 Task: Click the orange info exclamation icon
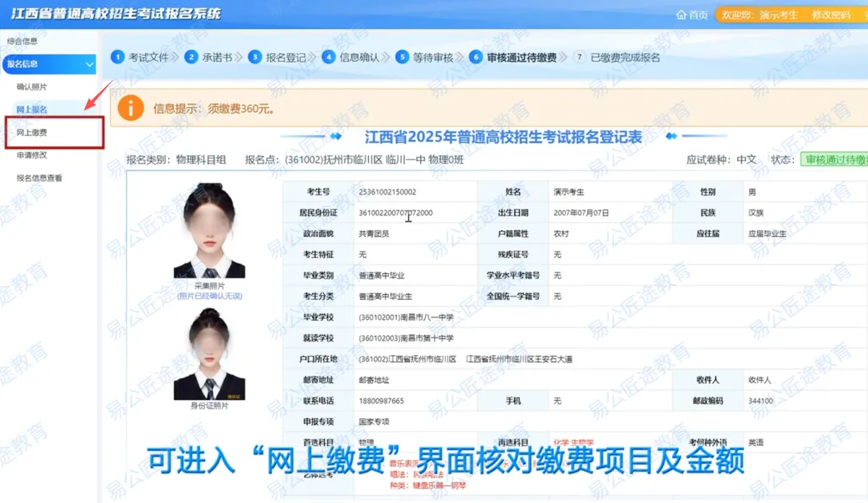[x=131, y=108]
